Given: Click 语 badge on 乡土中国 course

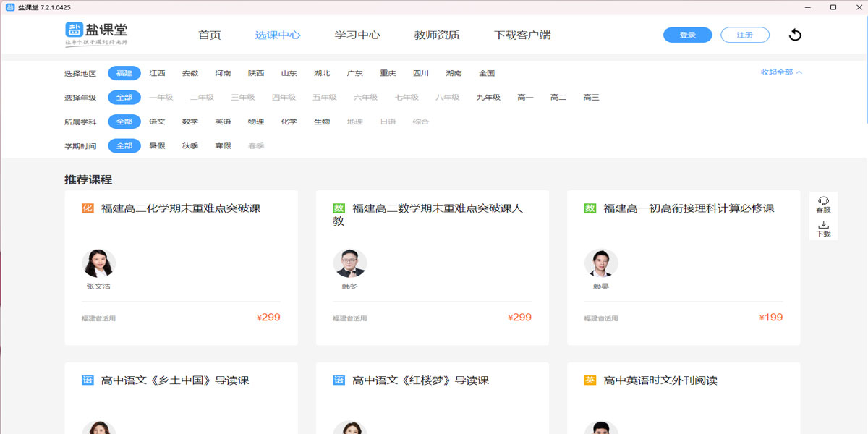Looking at the screenshot, I should point(88,380).
